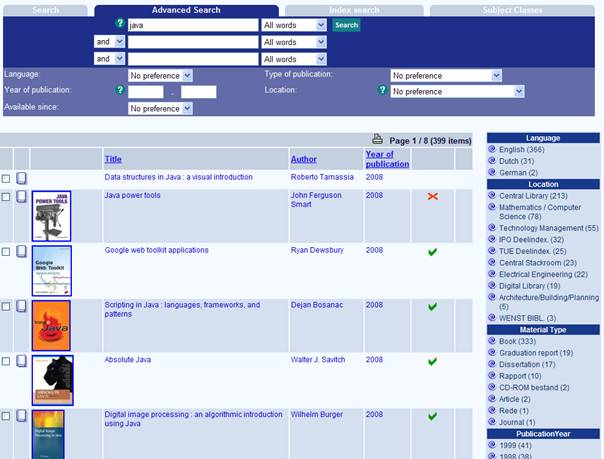Image resolution: width=604 pixels, height=459 pixels.
Task: Click the help icon beside the java search field
Action: (120, 23)
